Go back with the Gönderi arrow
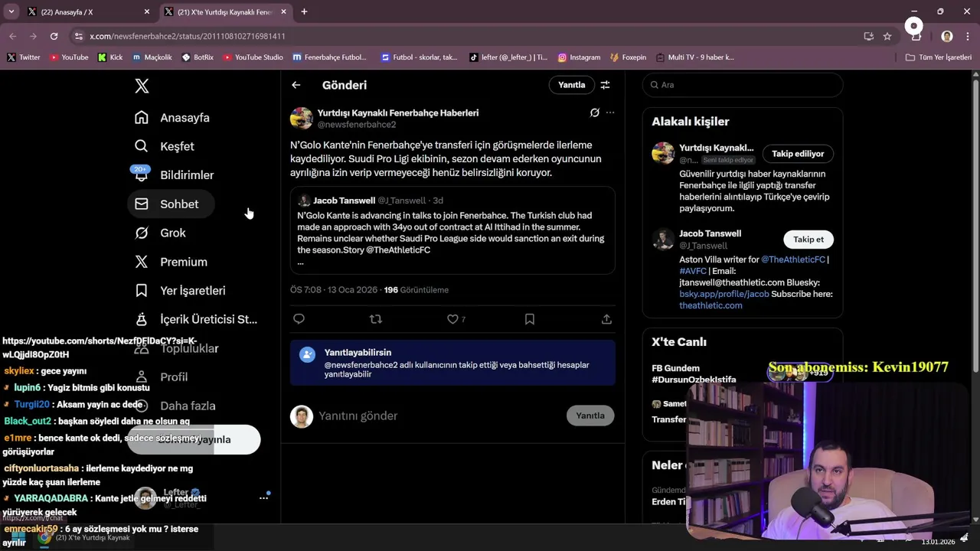 [296, 85]
